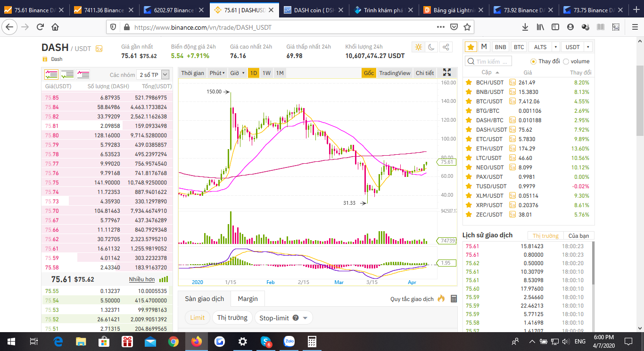Click the Stop-limit help question mark
This screenshot has width=644, height=351.
296,318
